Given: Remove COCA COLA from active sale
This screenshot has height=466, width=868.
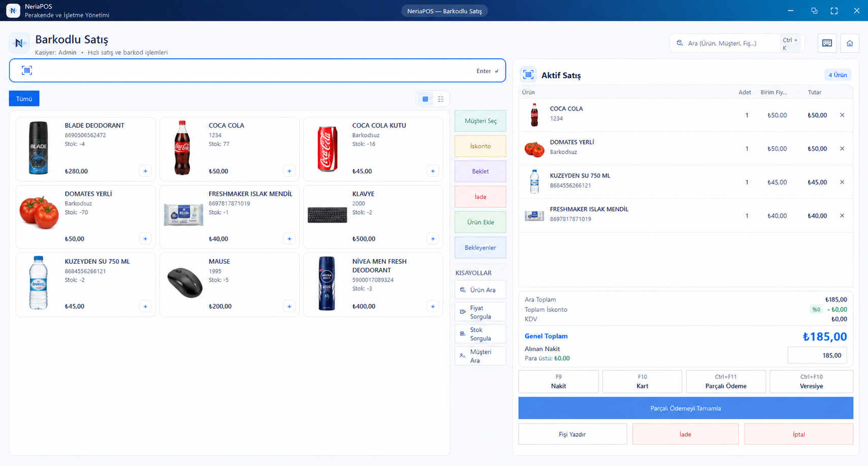Looking at the screenshot, I should coord(842,115).
